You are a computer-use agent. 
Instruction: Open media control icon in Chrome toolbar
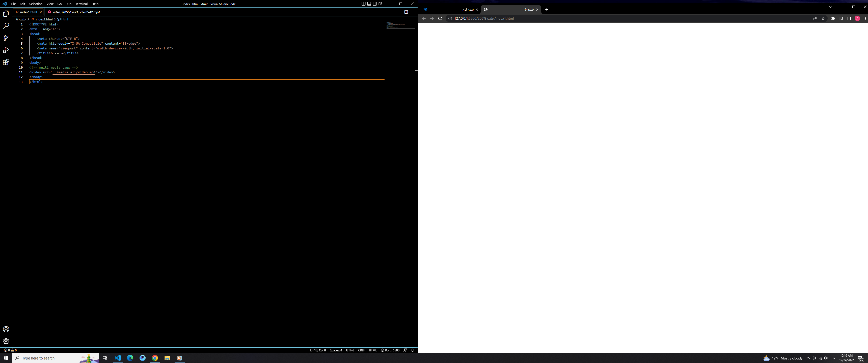pos(841,18)
